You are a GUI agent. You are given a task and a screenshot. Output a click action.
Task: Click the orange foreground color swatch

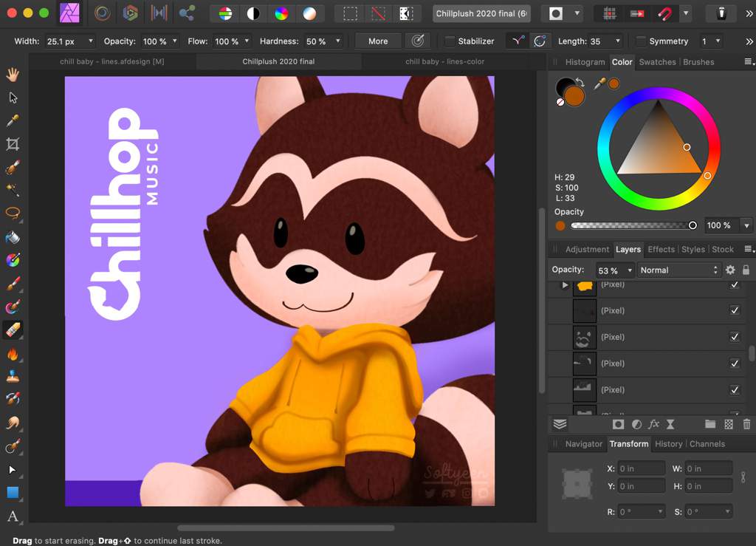(574, 96)
